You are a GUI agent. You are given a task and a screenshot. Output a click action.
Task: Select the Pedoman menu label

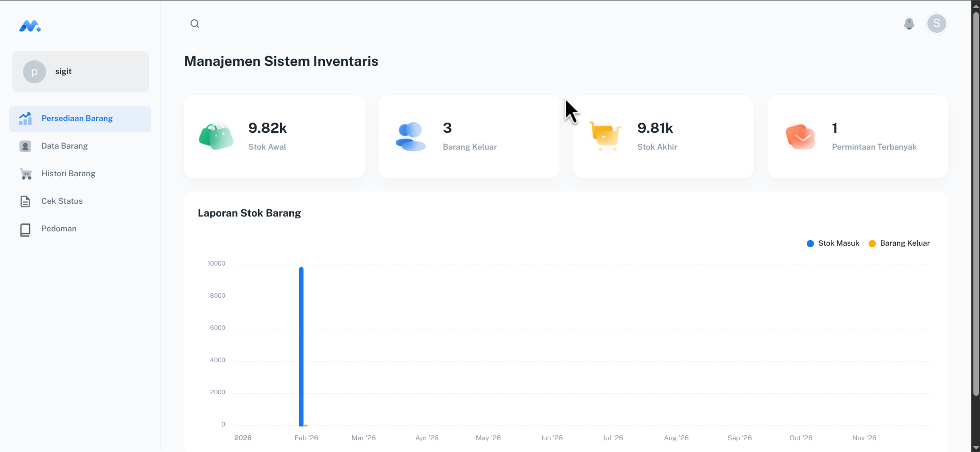tap(59, 229)
